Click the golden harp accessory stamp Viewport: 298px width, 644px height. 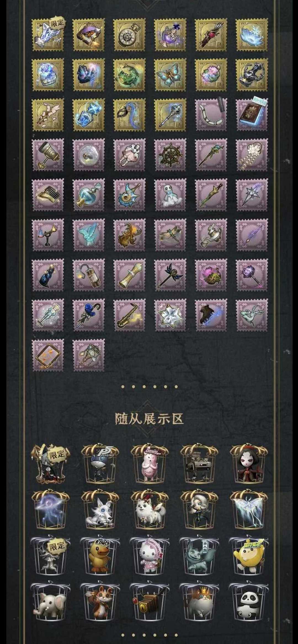click(x=48, y=195)
